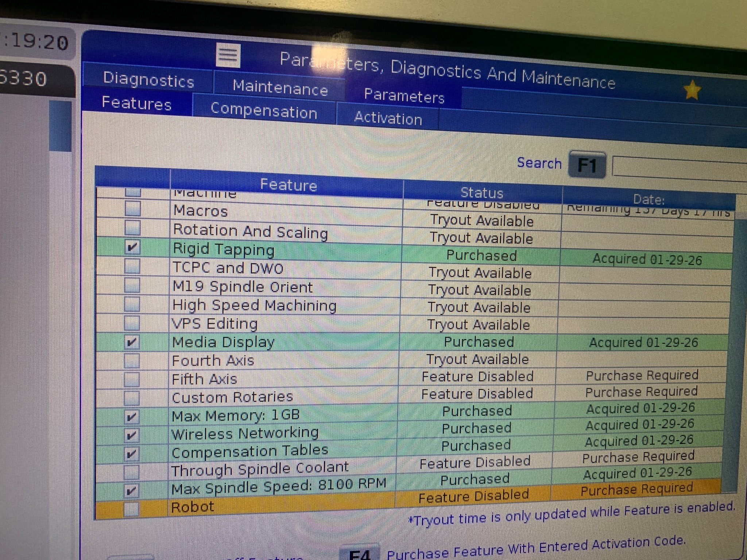Click the Feature column header
This screenshot has width=747, height=560.
(x=288, y=185)
